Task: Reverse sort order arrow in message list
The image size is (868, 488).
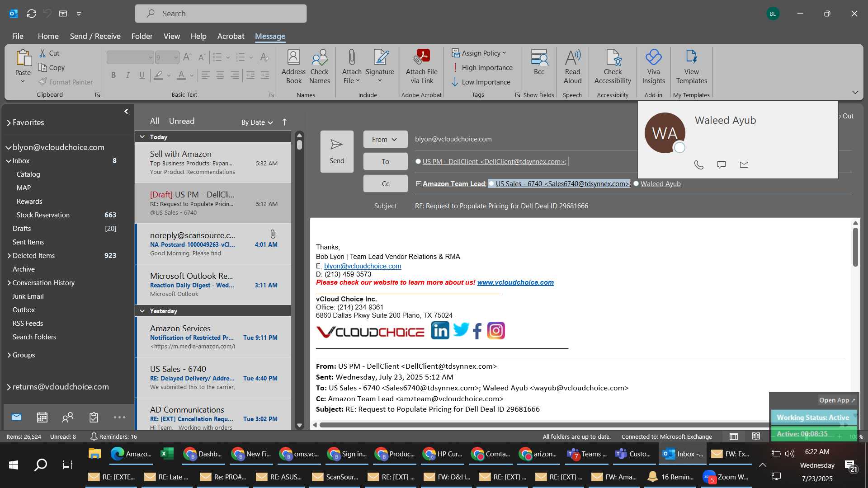Action: 284,122
